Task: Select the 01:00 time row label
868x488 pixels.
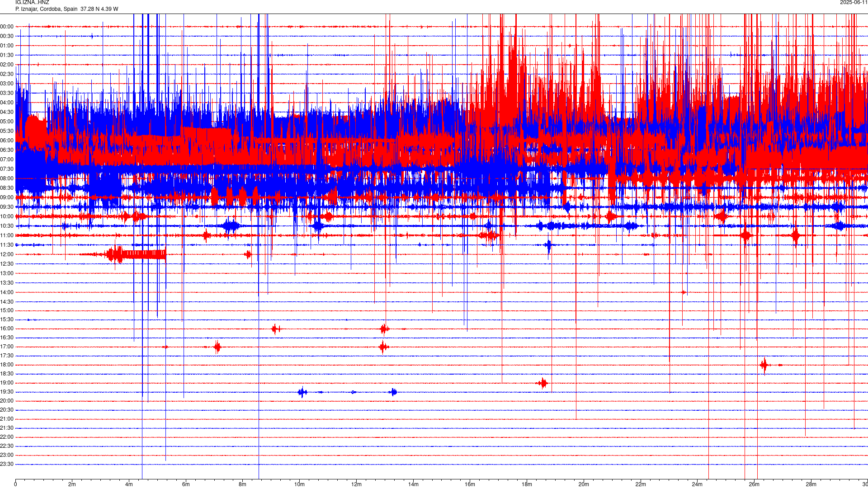Action: [x=7, y=46]
